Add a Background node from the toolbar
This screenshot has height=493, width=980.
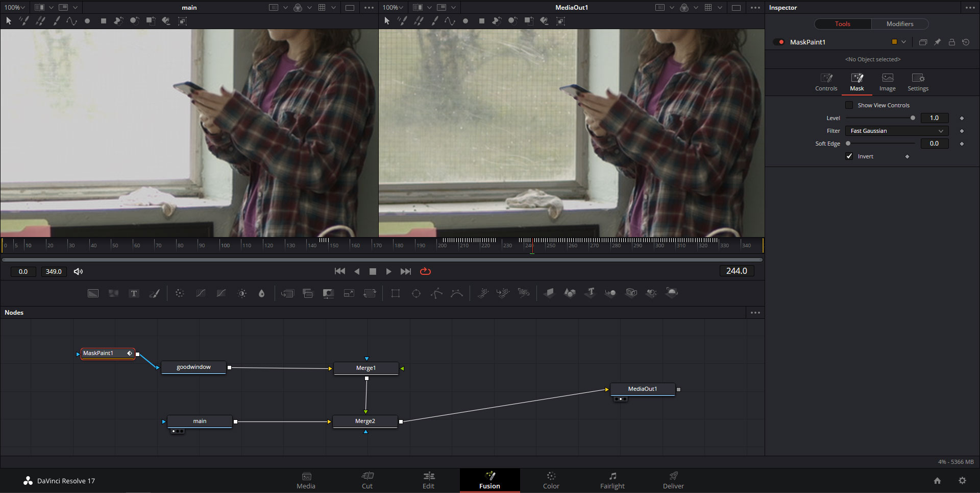93,293
